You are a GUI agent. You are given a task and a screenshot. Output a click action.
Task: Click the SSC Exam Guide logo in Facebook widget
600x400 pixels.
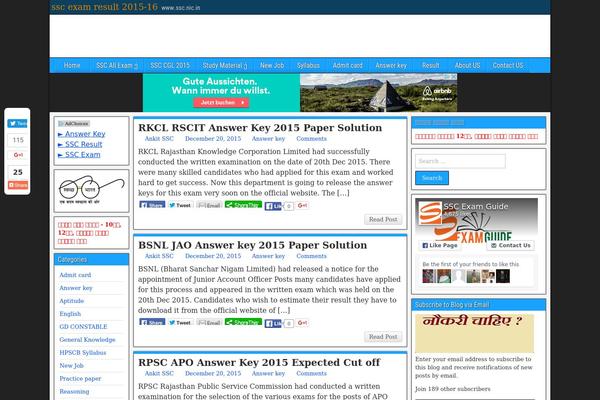coord(430,213)
